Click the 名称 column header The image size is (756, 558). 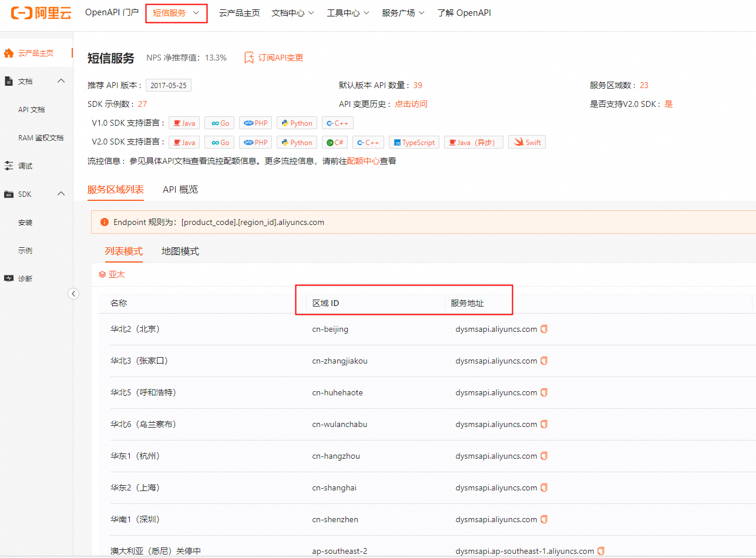(119, 303)
